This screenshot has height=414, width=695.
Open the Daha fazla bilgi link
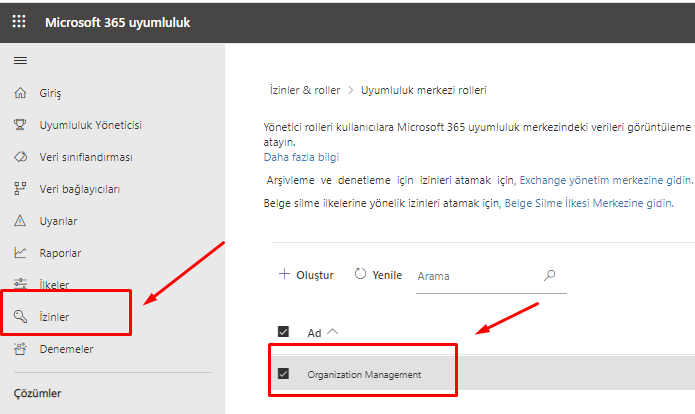click(x=301, y=157)
